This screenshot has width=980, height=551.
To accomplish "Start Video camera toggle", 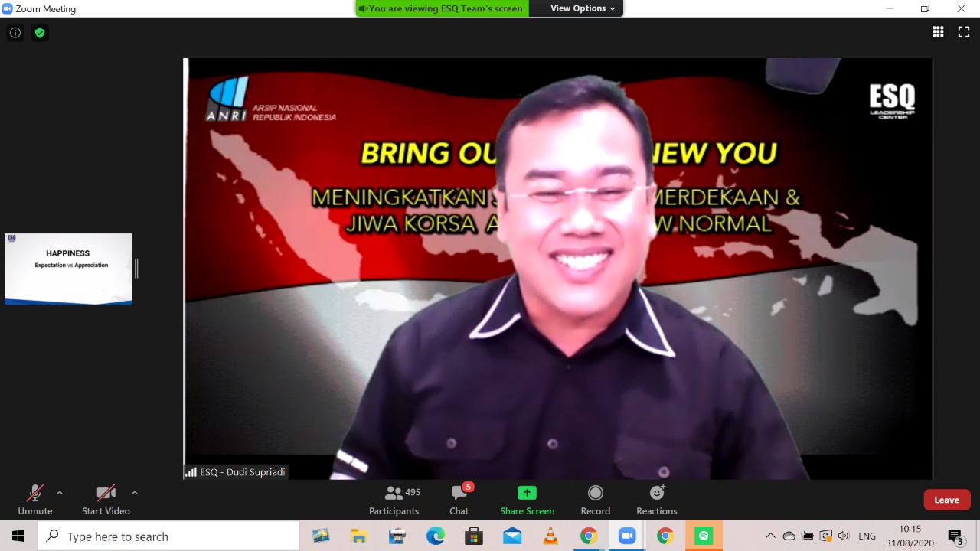I will pos(106,500).
